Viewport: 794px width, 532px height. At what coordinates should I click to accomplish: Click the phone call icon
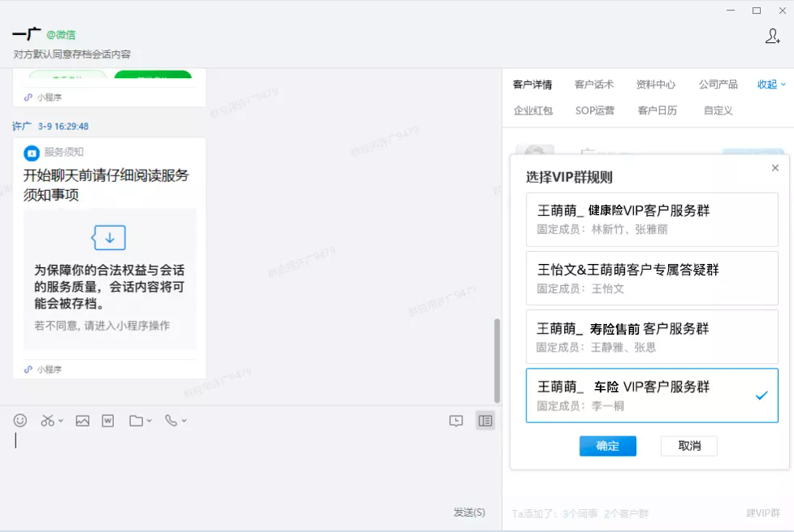171,421
